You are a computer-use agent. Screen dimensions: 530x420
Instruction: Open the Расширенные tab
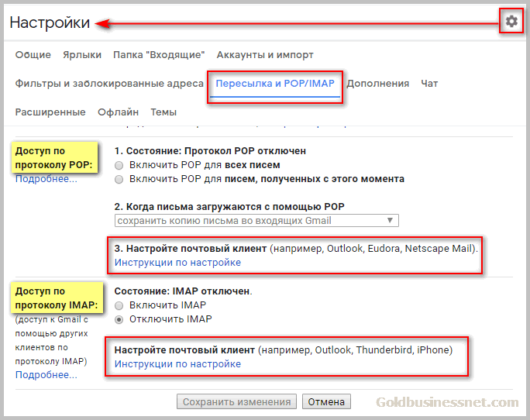[x=50, y=112]
